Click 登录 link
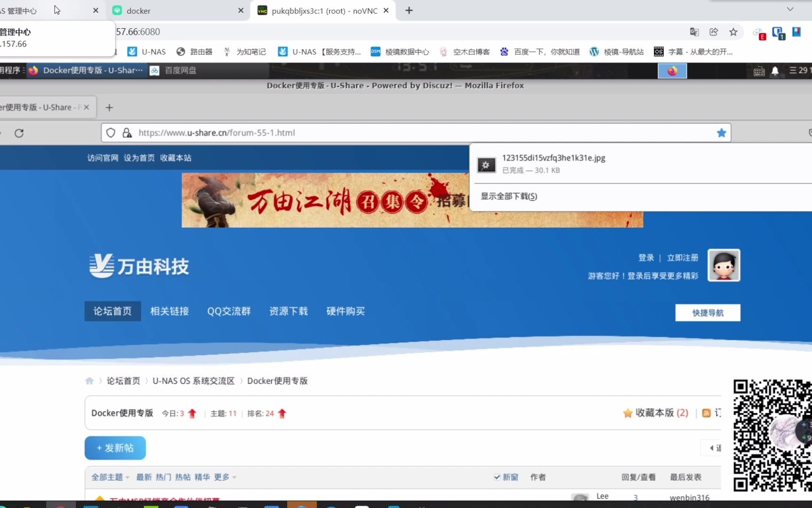Viewport: 812px width, 508px height. point(646,258)
